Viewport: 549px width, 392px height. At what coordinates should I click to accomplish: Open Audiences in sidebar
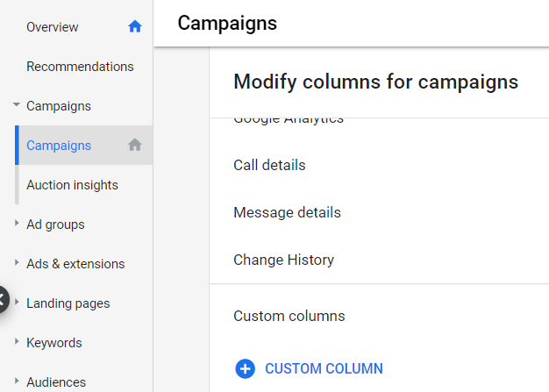click(x=56, y=382)
